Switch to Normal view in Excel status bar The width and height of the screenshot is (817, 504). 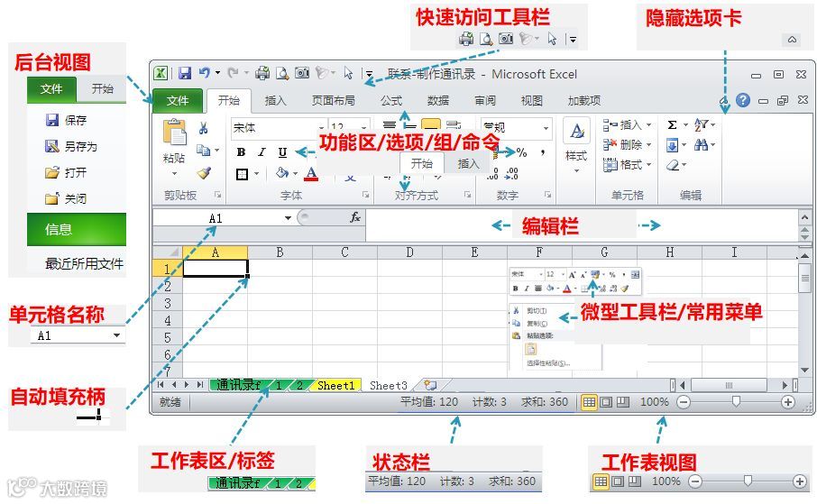(x=589, y=402)
